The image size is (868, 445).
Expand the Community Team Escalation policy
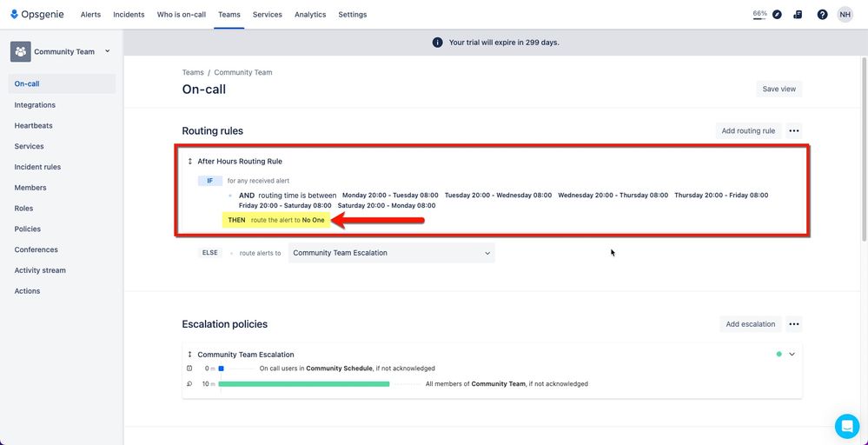(792, 355)
